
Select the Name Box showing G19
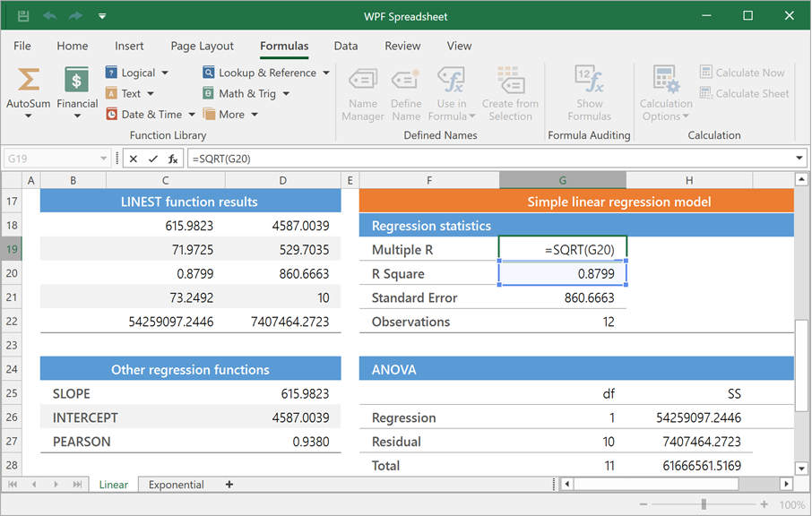[x=49, y=158]
